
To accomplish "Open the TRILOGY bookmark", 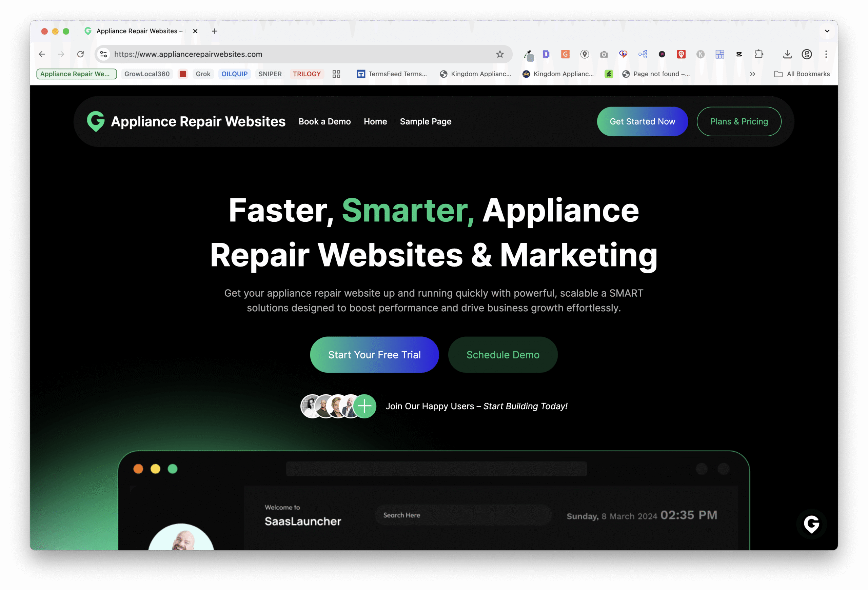I will point(307,74).
